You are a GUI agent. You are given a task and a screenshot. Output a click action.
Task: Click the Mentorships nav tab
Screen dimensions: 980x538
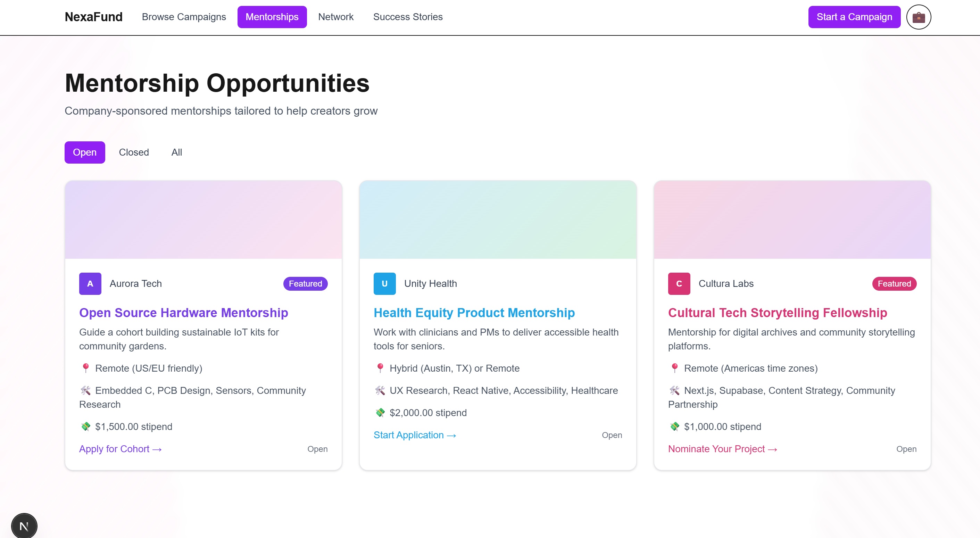[x=272, y=17]
